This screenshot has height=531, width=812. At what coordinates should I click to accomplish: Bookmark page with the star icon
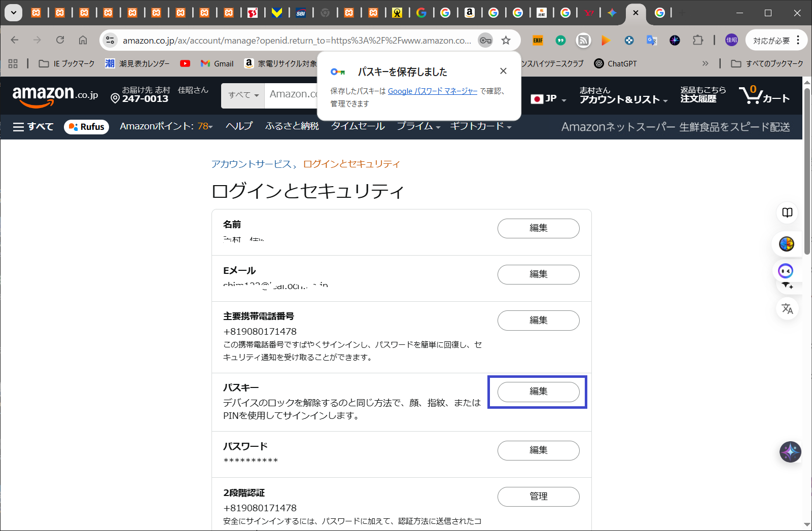[506, 41]
